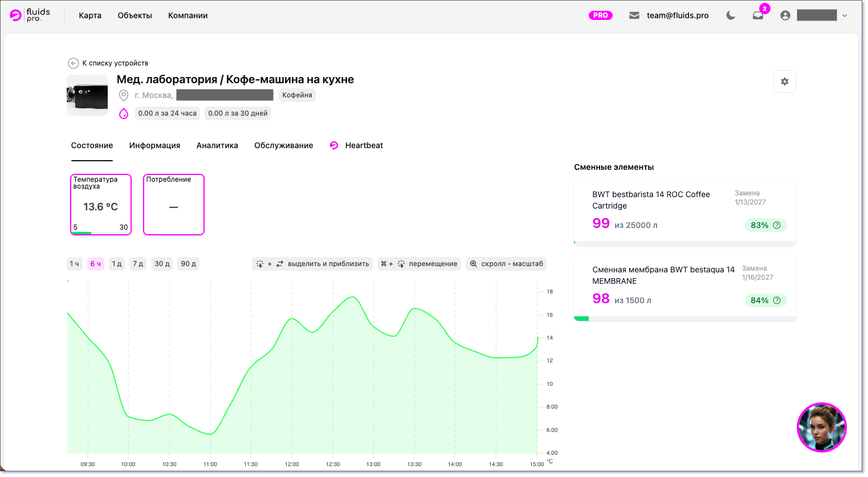Open the device photo thumbnail
This screenshot has height=477, width=868.
(87, 95)
